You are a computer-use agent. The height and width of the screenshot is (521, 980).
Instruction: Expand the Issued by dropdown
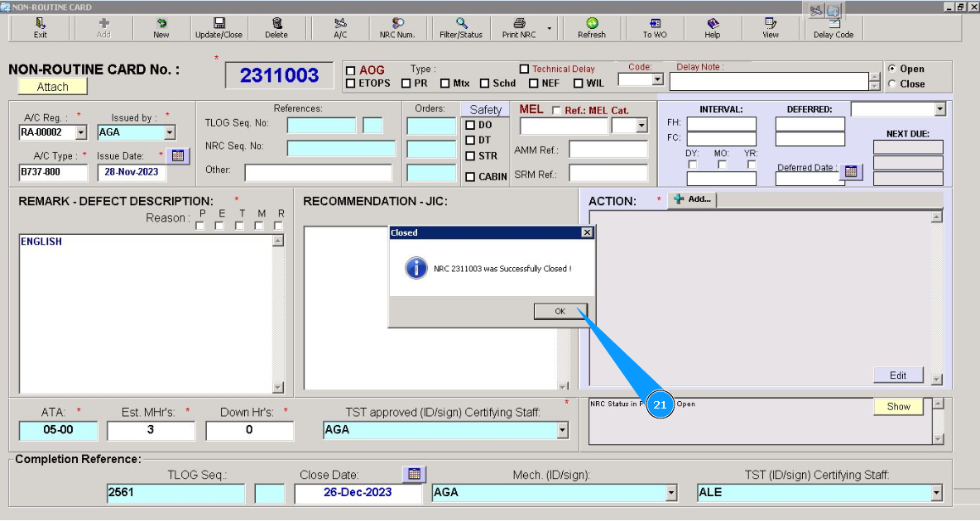pyautogui.click(x=170, y=132)
